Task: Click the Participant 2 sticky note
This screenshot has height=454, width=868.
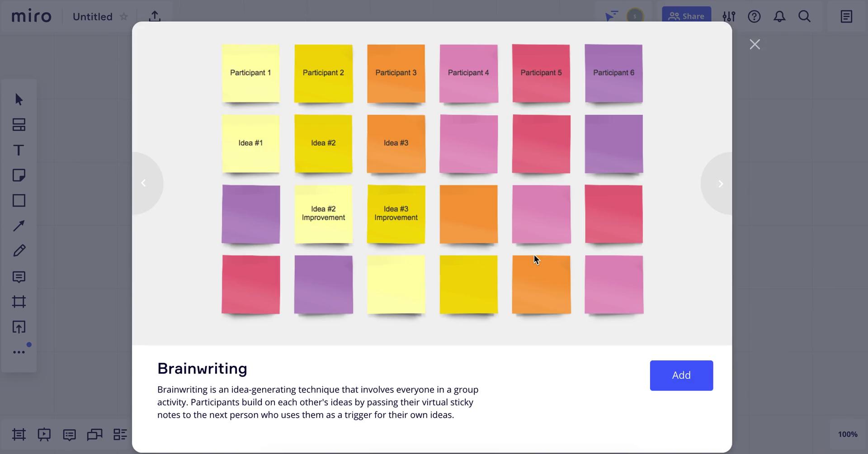Action: [x=323, y=73]
